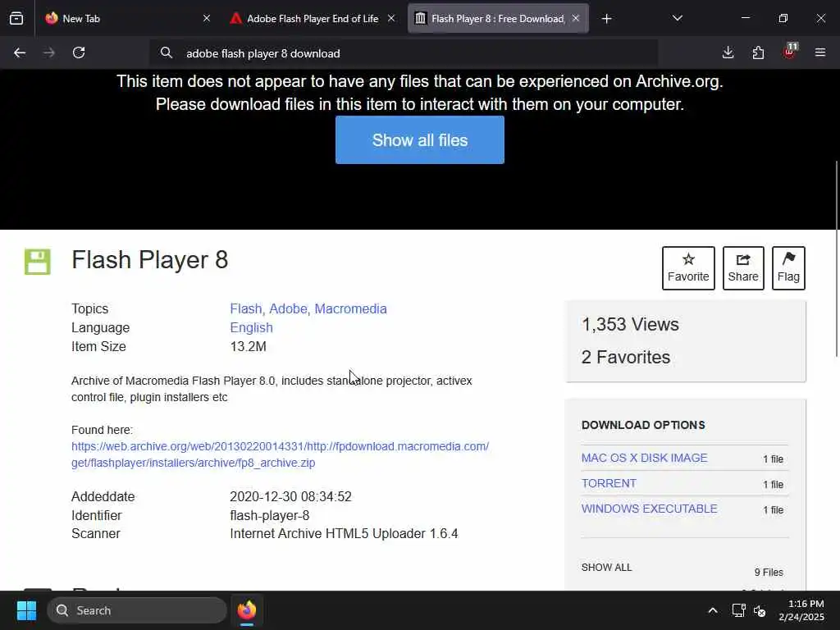This screenshot has height=630, width=840.
Task: Select the flash-player-8 identifier value
Action: pos(269,515)
